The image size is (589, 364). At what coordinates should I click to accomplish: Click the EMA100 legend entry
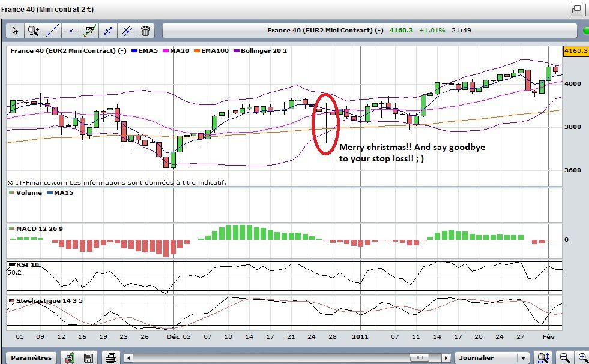211,50
